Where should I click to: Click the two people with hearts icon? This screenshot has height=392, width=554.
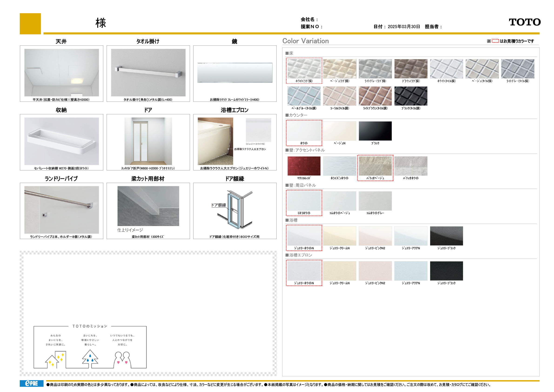coord(122,360)
